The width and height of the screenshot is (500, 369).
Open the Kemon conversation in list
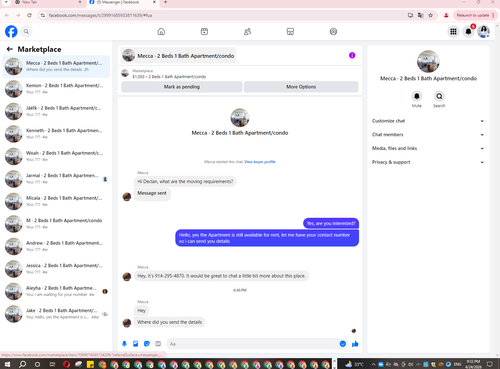[x=56, y=89]
